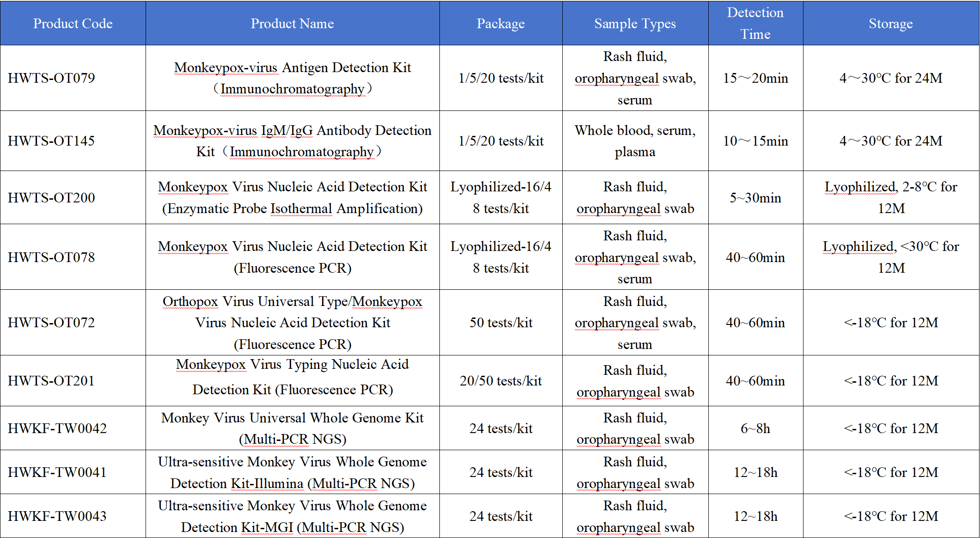Click the 6~8h detection time cell

(755, 428)
